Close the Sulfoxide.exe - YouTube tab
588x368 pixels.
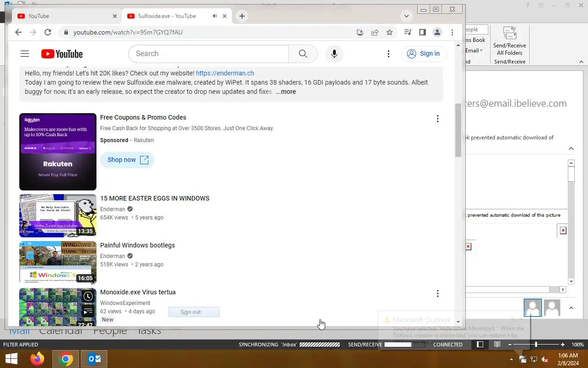click(225, 16)
